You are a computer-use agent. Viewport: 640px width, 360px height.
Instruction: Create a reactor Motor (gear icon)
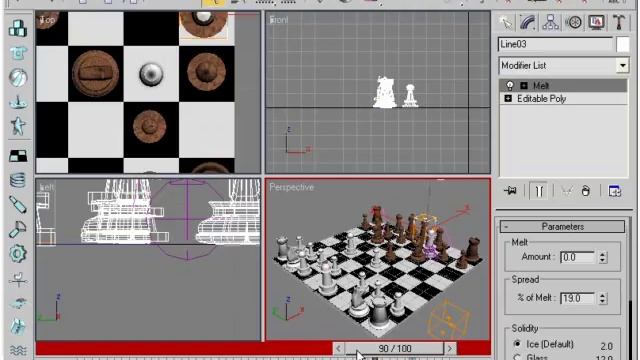point(18,254)
